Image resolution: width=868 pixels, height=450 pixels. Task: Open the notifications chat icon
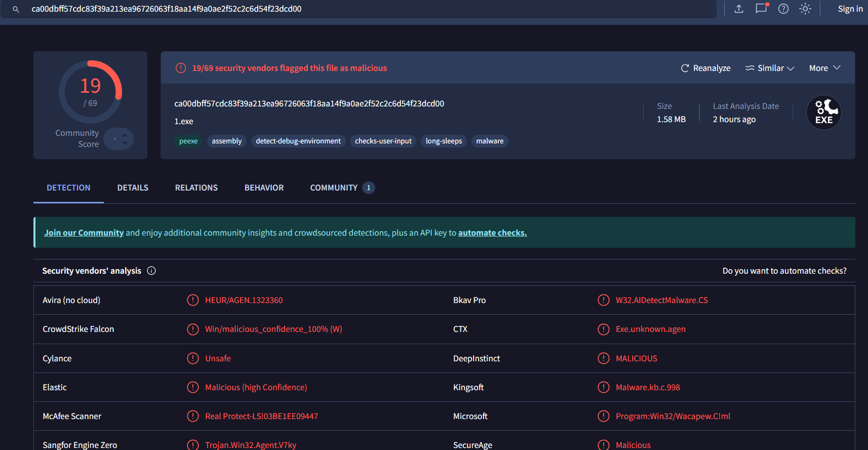point(761,9)
